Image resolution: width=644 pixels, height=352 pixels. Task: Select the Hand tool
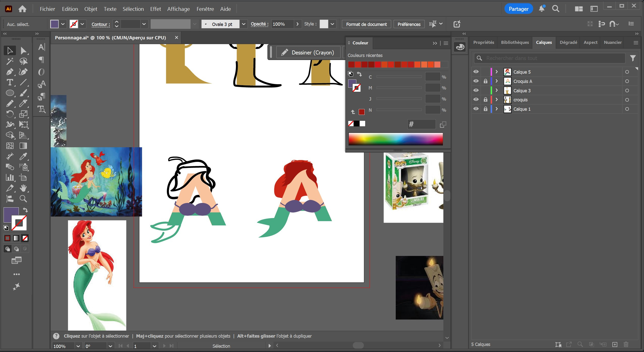(23, 188)
